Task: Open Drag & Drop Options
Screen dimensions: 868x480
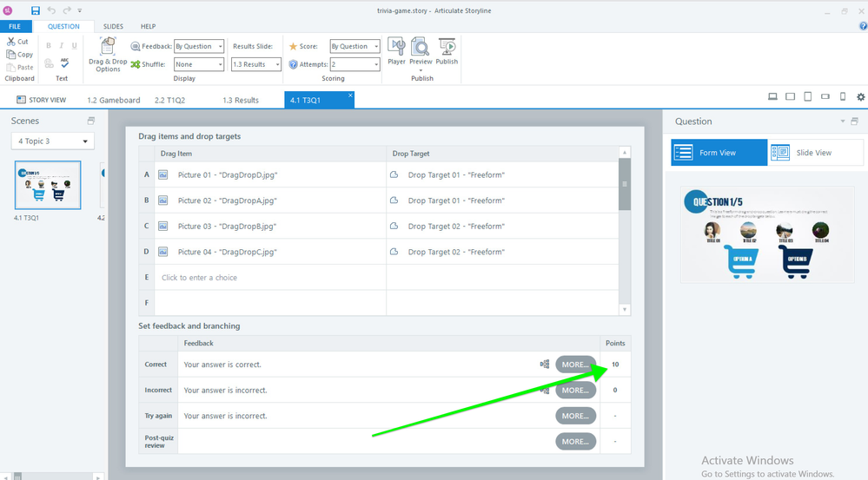Action: coord(108,54)
